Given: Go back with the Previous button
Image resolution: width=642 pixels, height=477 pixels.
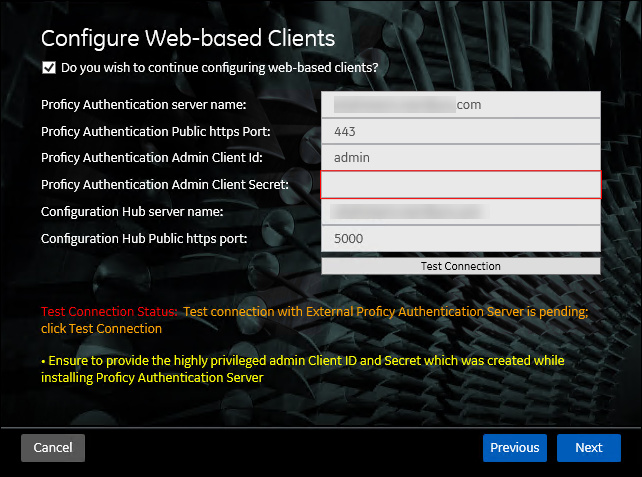Looking at the screenshot, I should click(515, 448).
